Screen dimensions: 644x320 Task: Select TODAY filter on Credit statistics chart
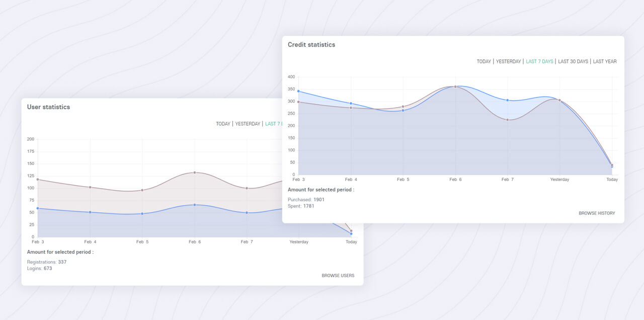[484, 61]
